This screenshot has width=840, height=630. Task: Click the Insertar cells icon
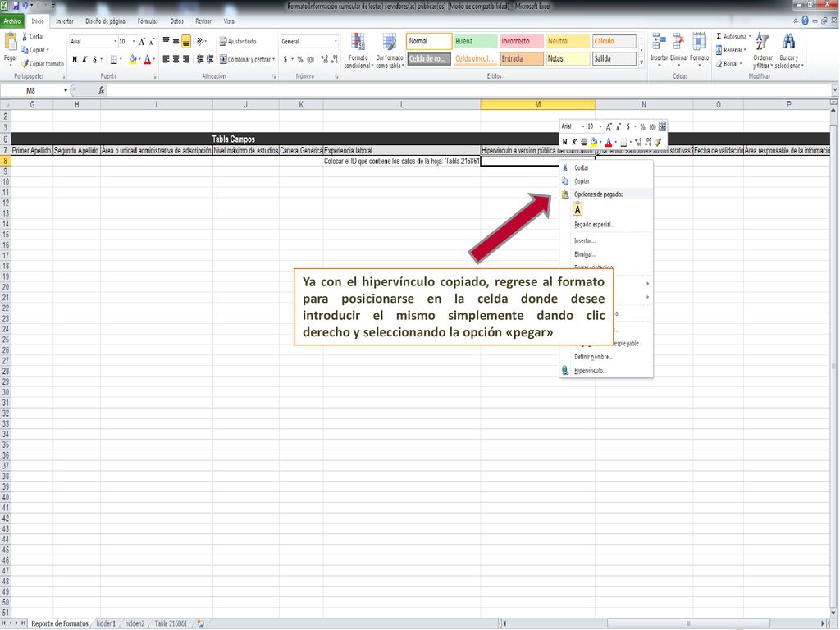click(x=659, y=42)
